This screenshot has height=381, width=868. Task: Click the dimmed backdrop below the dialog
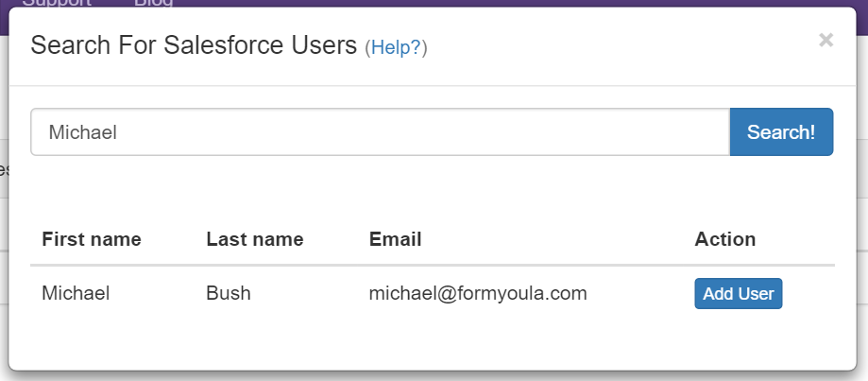434,376
